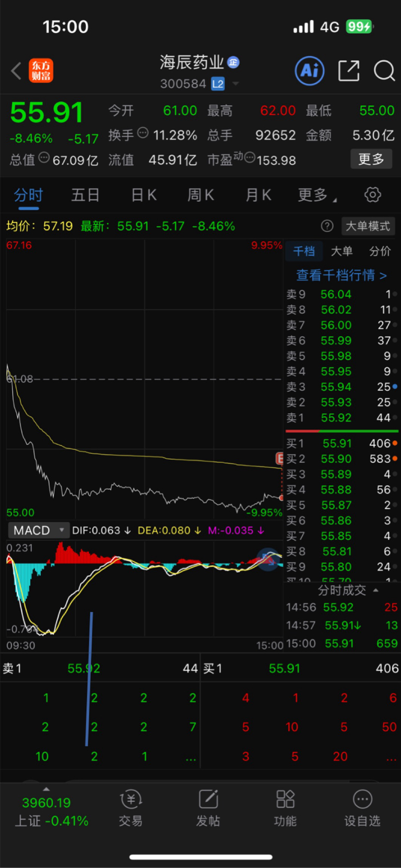Select the 千档 order book tab
The height and width of the screenshot is (868, 401).
pyautogui.click(x=304, y=251)
